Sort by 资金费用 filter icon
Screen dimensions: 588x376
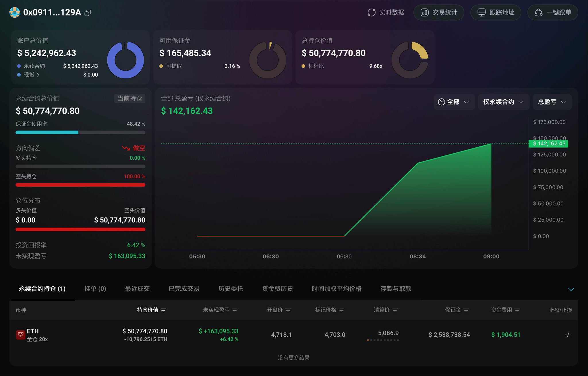(x=517, y=310)
